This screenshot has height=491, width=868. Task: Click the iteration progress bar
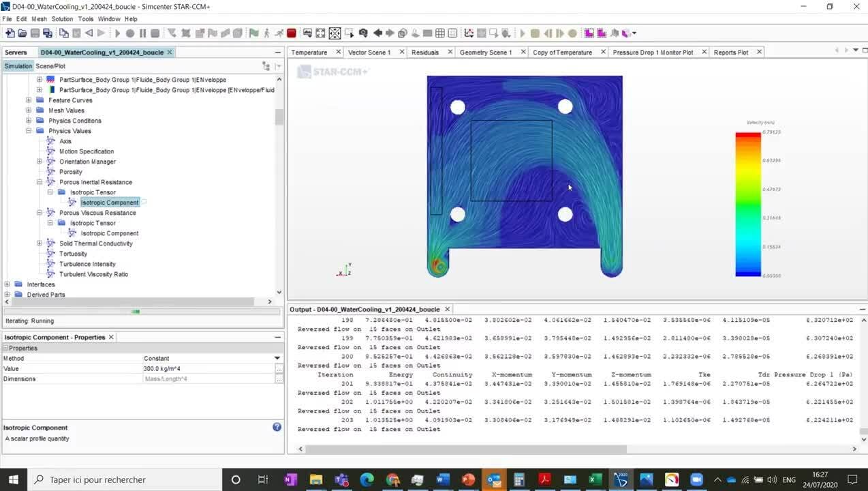click(x=142, y=312)
